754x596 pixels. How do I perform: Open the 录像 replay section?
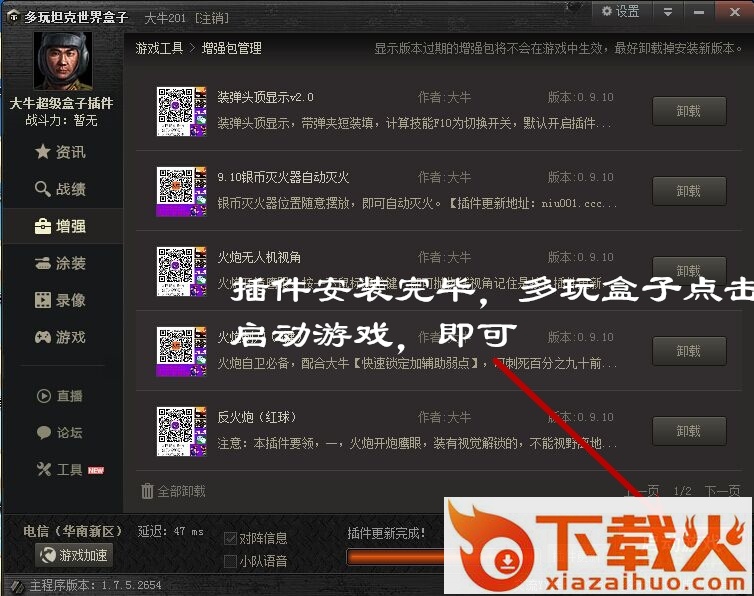[x=61, y=300]
